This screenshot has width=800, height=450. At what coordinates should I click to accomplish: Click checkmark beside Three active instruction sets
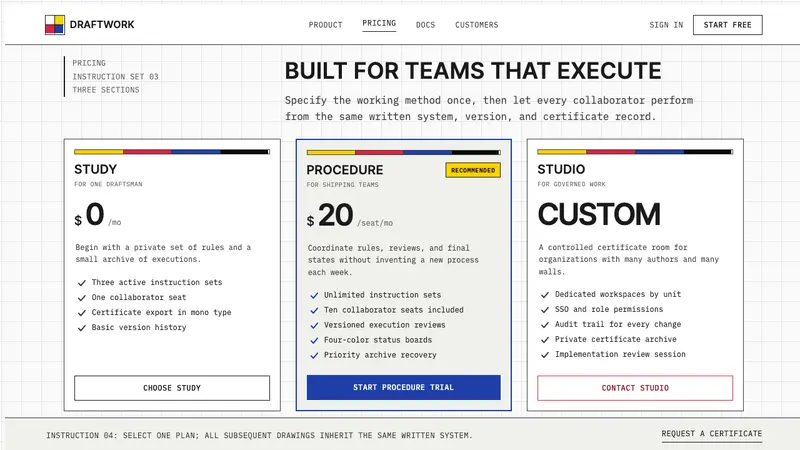[82, 283]
